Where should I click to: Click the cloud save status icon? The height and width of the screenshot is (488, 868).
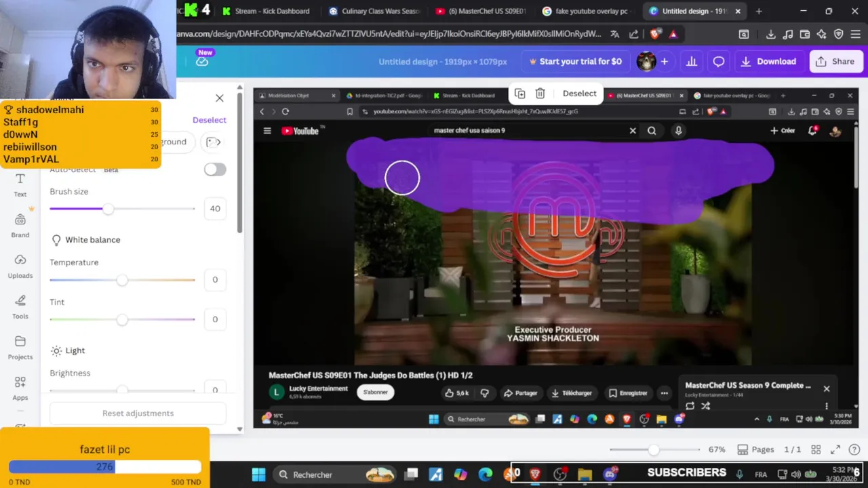point(202,61)
